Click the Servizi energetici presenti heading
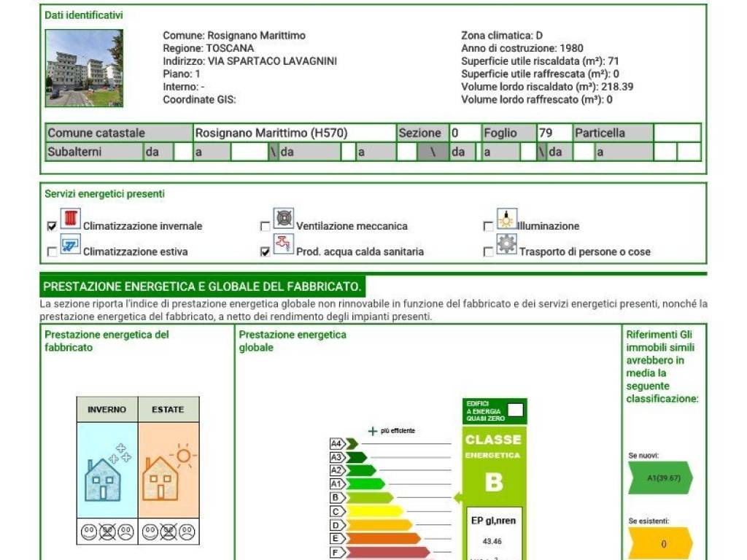 point(105,194)
